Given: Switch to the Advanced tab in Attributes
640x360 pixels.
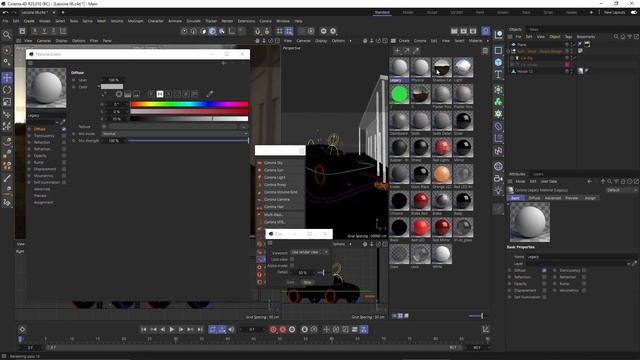Looking at the screenshot, I should (x=553, y=198).
